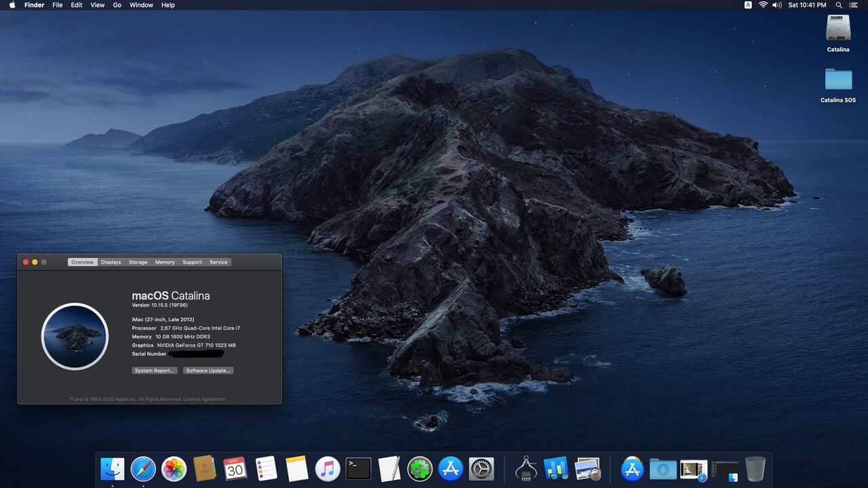
Task: Open System Preferences gear in Dock
Action: tap(481, 468)
